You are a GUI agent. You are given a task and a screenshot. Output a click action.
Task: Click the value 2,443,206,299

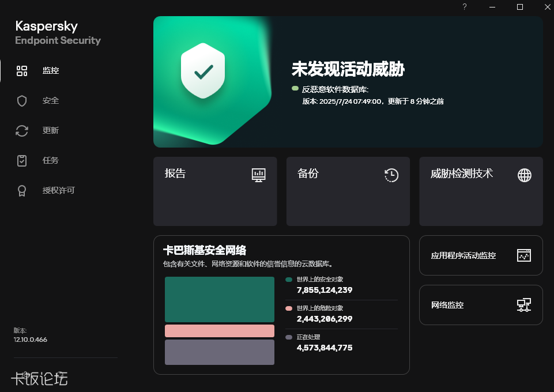point(325,319)
